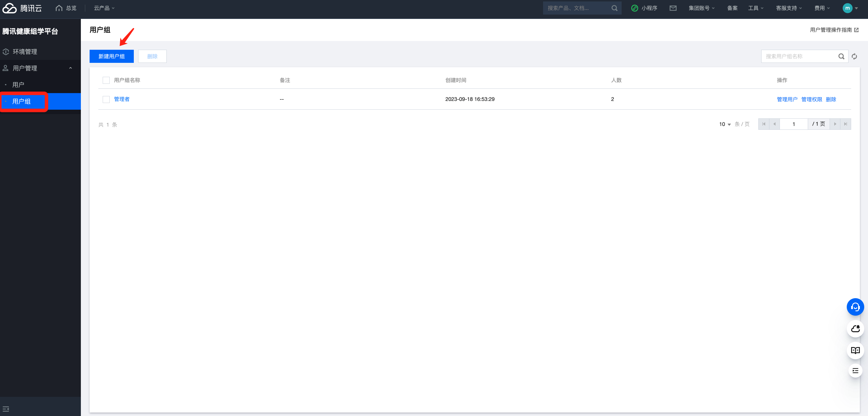The width and height of the screenshot is (868, 416).
Task: Toggle the select-all checkbox in table header
Action: pos(106,80)
